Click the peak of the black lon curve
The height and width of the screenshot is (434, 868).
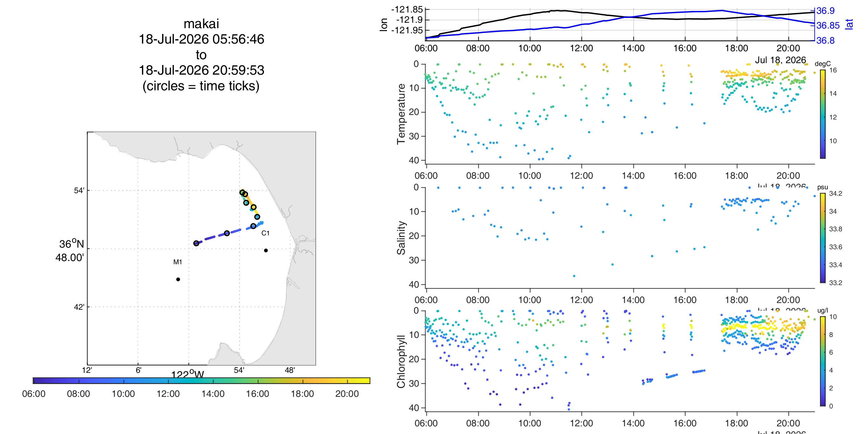click(558, 11)
